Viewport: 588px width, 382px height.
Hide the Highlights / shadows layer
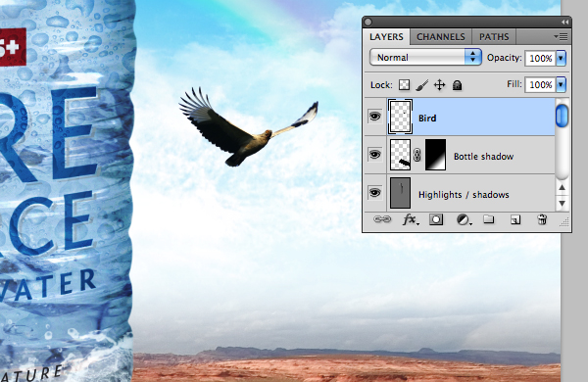click(x=374, y=193)
